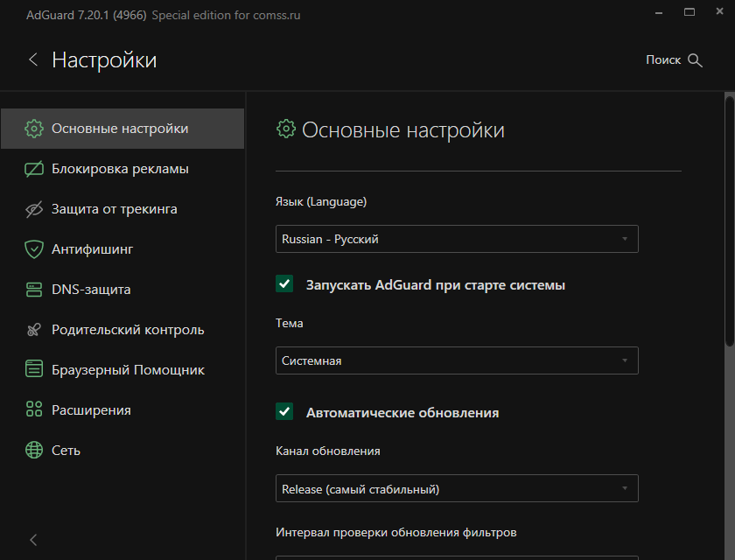Click the shield Антифишинг icon
This screenshot has width=735, height=560.
pyautogui.click(x=34, y=249)
